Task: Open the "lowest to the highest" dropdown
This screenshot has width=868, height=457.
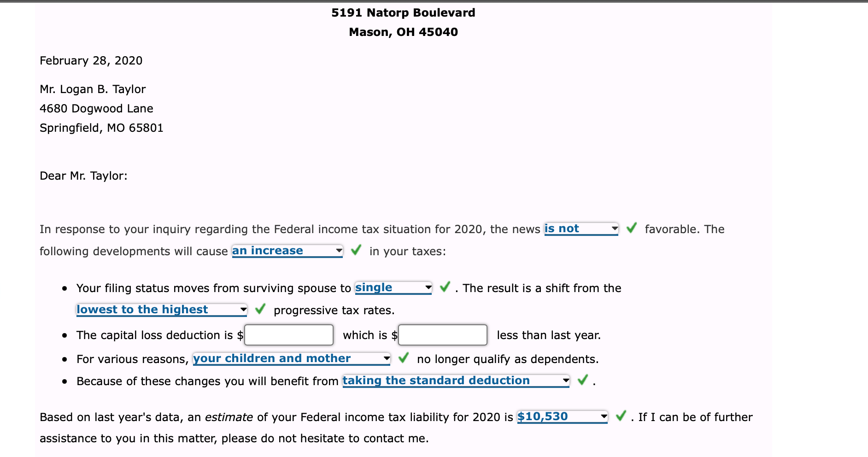Action: (162, 310)
